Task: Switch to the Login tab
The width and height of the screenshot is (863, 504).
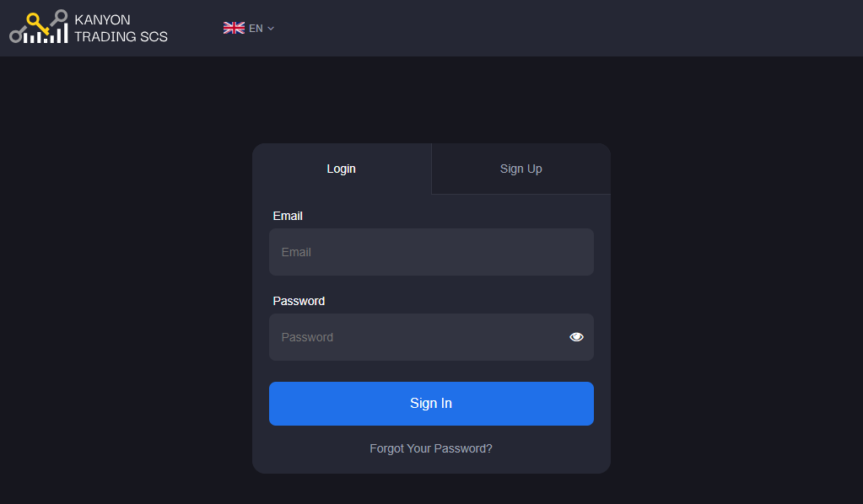Action: 342,169
